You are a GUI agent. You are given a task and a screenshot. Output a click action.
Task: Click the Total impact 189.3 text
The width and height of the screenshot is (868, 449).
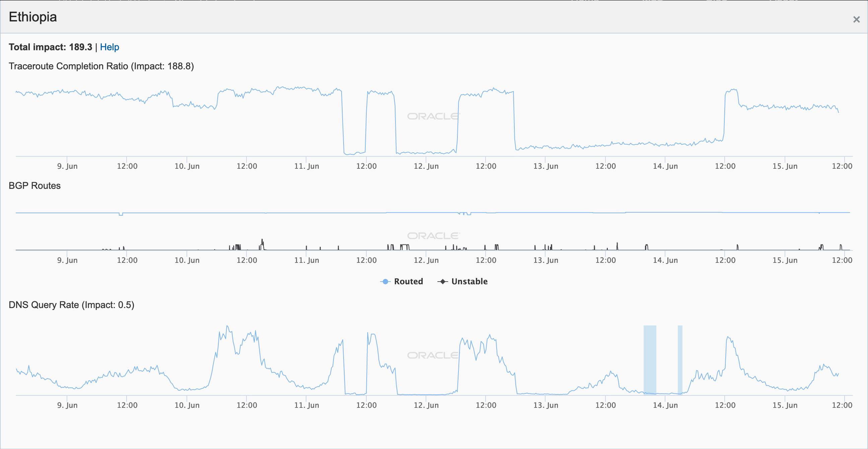(x=50, y=47)
